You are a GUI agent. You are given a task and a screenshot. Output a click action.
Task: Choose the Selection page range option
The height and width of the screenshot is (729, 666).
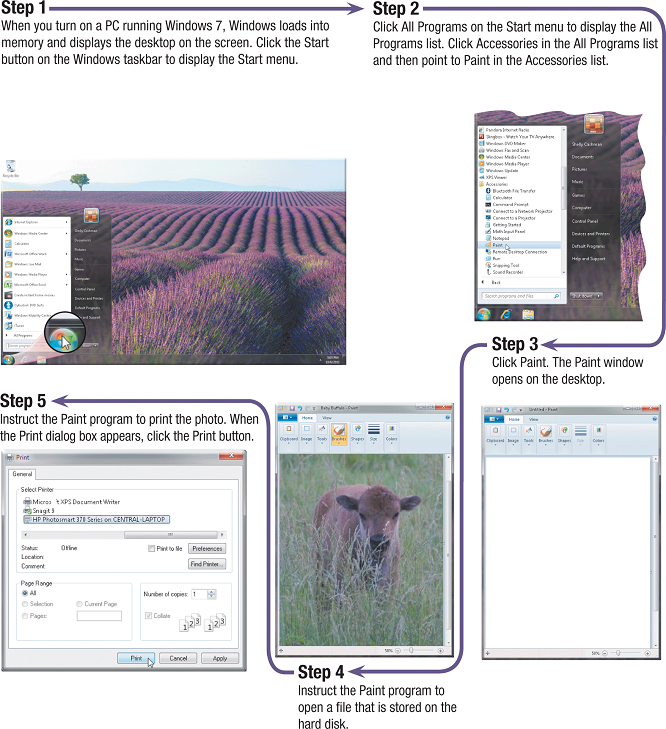tap(25, 604)
